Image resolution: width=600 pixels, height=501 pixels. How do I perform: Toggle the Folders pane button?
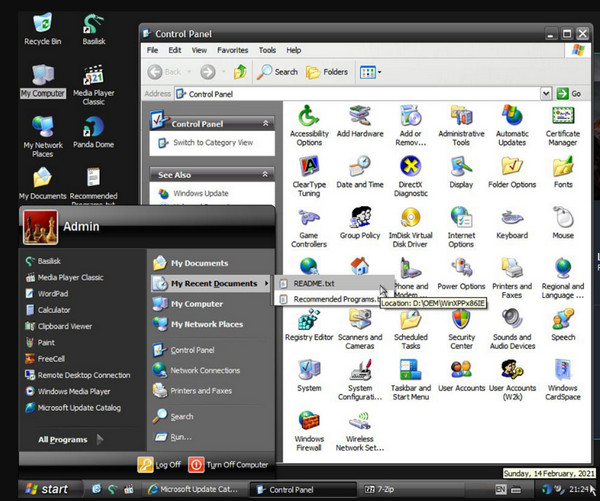point(327,72)
